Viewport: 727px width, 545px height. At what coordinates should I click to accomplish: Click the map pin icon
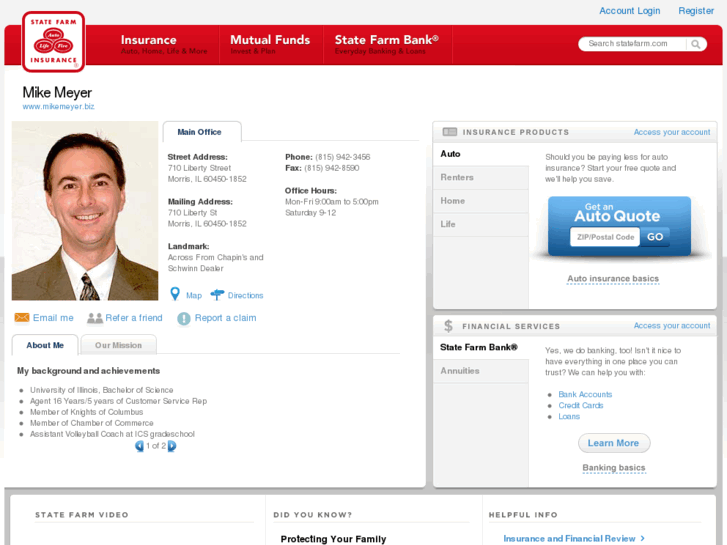pyautogui.click(x=175, y=294)
